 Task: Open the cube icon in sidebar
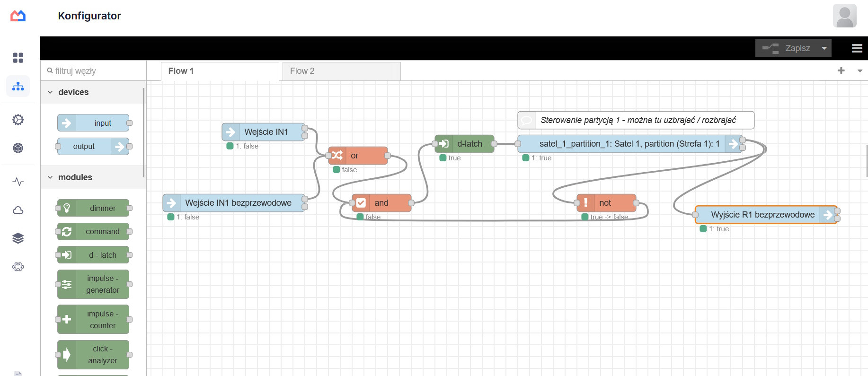pos(18,148)
